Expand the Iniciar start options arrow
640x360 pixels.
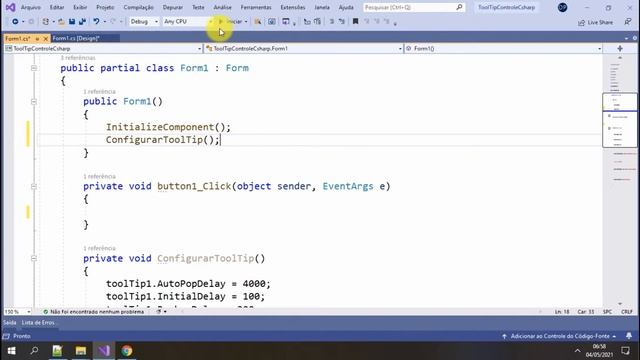pos(246,22)
